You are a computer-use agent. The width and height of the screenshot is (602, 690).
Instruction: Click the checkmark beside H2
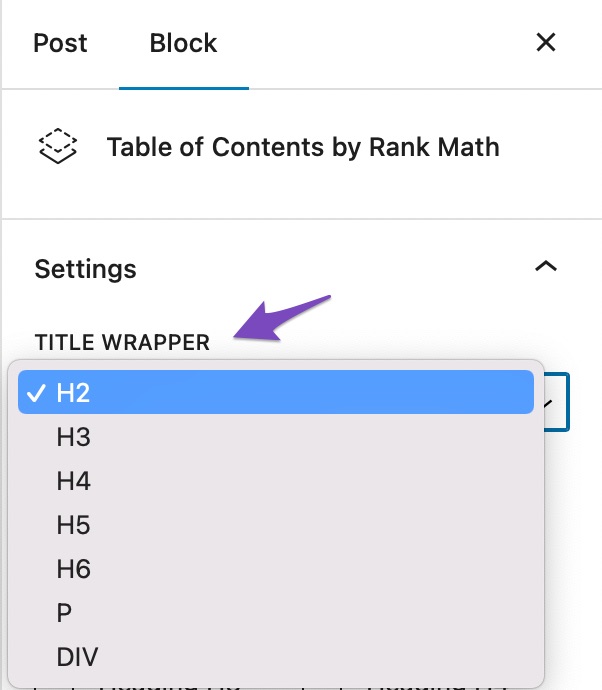pos(36,393)
